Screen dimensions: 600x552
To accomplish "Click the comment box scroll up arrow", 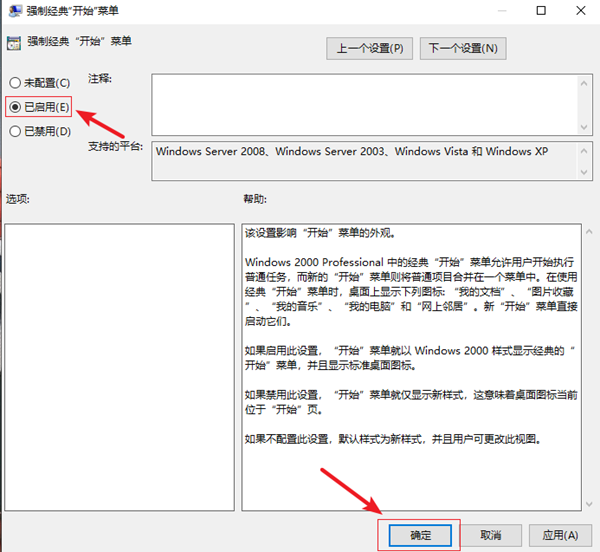I will coord(584,83).
